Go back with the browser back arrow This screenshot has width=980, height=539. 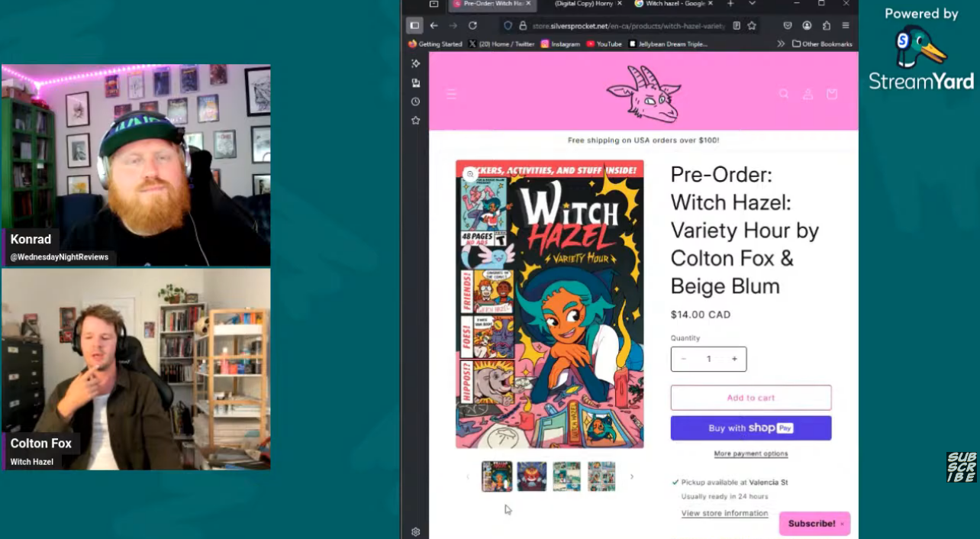pos(434,25)
